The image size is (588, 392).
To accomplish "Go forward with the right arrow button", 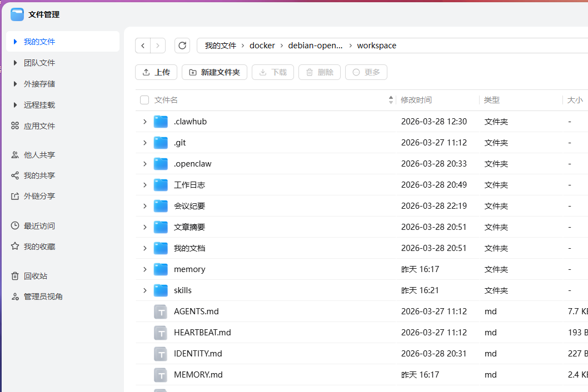I will [x=158, y=46].
